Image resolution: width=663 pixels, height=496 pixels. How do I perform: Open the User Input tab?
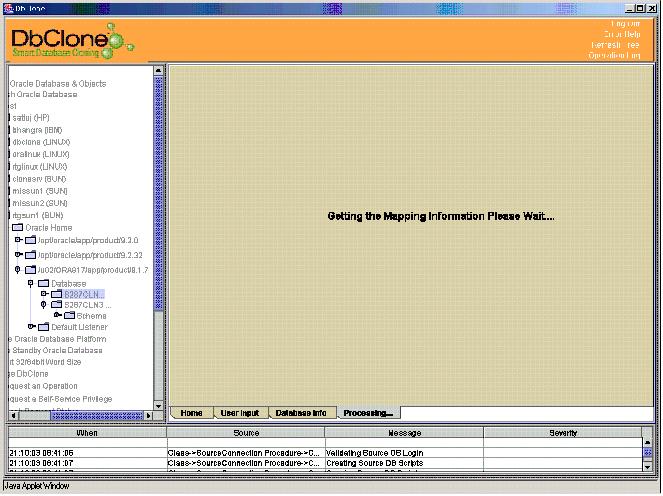[240, 413]
